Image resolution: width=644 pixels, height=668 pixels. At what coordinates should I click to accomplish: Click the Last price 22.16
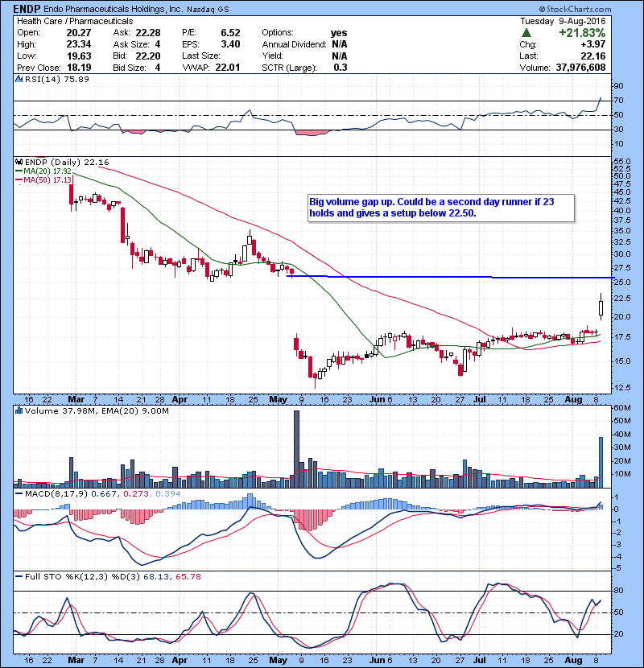[592, 56]
